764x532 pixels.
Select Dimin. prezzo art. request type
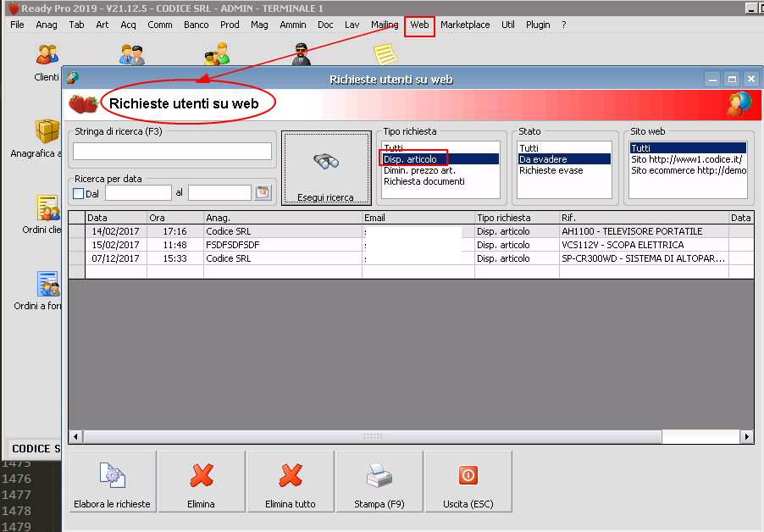[x=420, y=170]
